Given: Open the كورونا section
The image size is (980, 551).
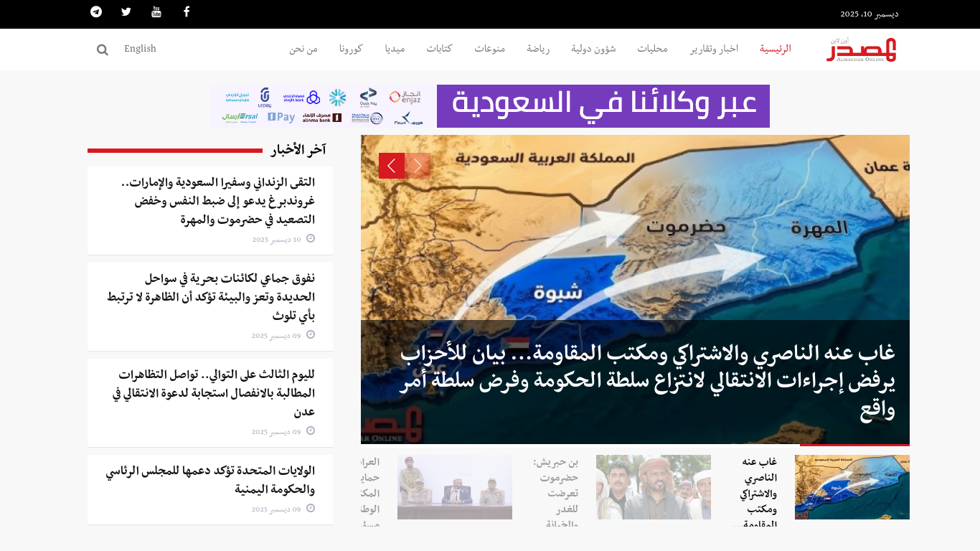Looking at the screenshot, I should coord(351,49).
